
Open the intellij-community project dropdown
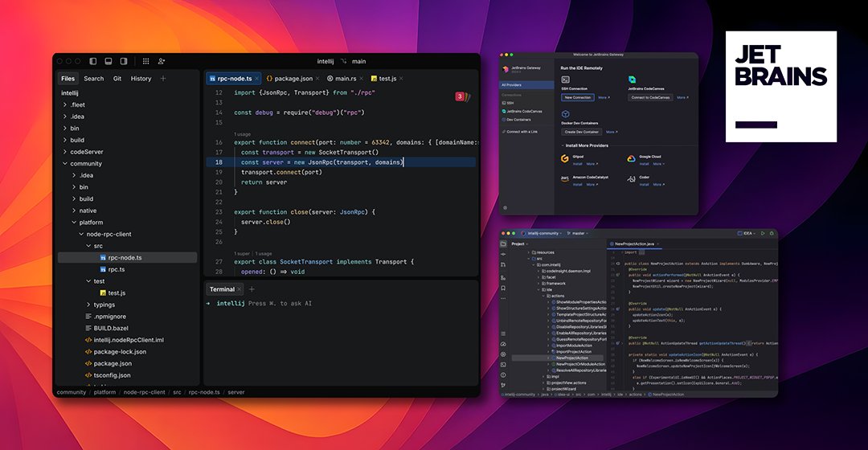(x=540, y=234)
